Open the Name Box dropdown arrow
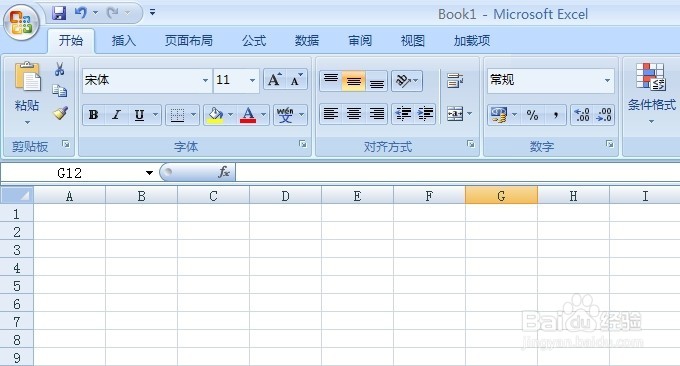This screenshot has width=680, height=366. (149, 173)
